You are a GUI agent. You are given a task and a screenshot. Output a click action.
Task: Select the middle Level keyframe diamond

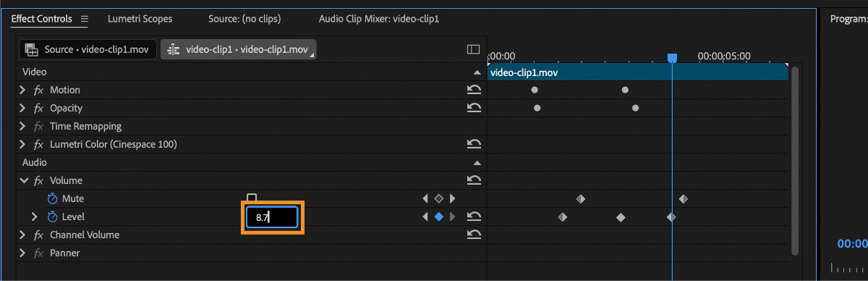click(x=621, y=217)
